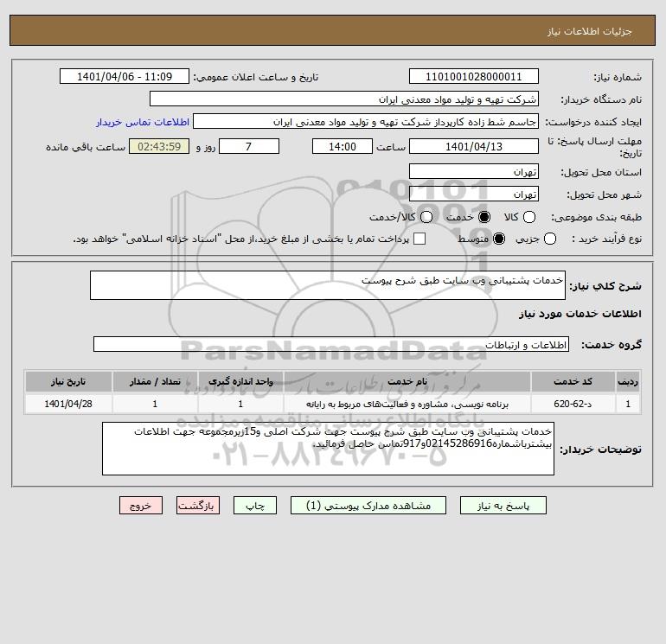Click the جزئیات اطلاعات نیاز page title
666x644 pixels.
[590, 31]
